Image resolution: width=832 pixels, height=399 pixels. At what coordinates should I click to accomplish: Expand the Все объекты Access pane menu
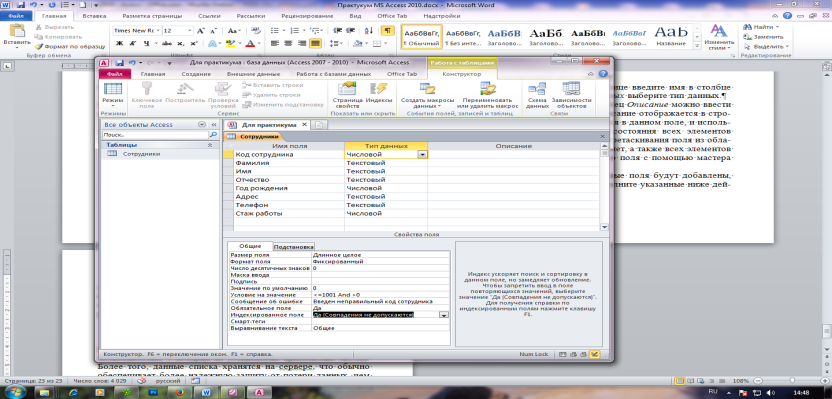click(x=201, y=124)
